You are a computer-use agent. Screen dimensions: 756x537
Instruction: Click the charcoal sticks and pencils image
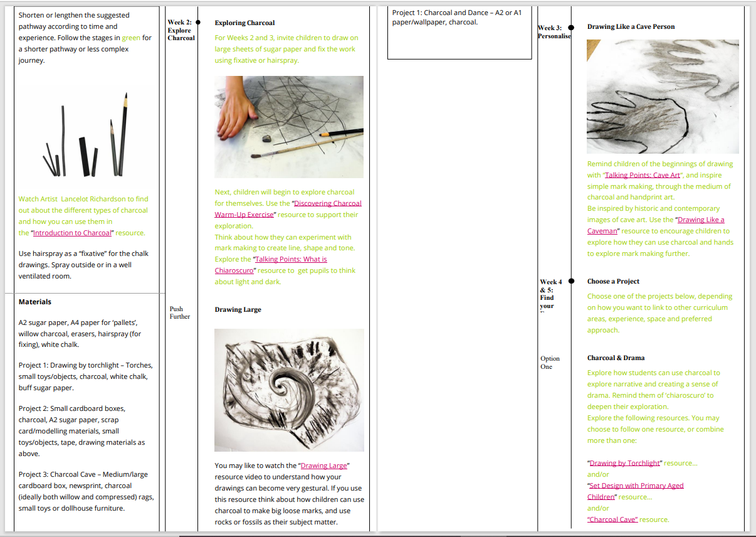click(x=85, y=135)
